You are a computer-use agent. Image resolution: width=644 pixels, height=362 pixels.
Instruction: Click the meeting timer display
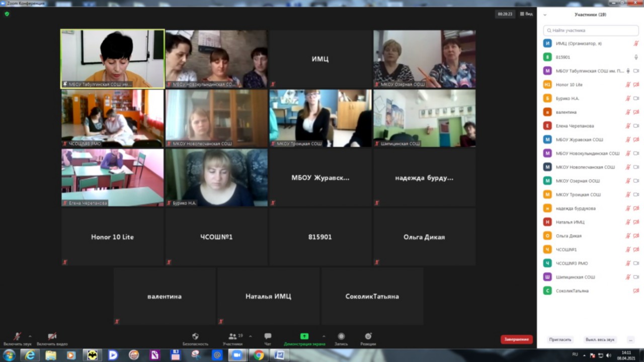pos(505,14)
